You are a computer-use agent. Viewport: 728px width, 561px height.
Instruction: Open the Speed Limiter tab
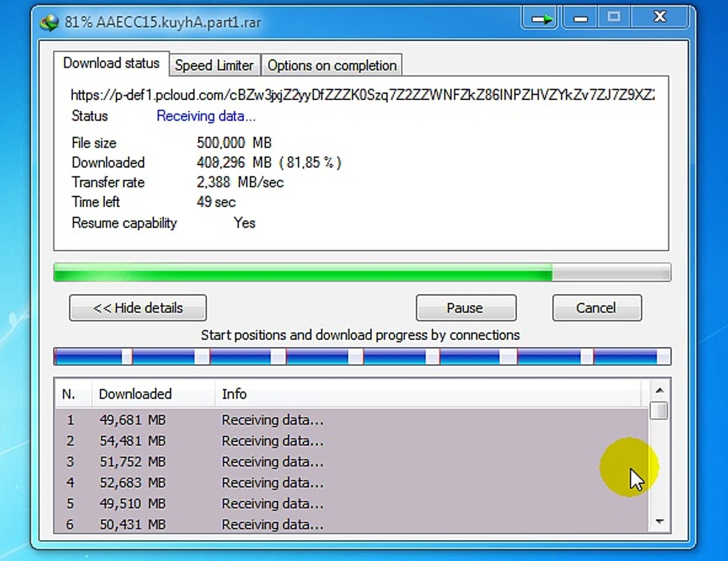pos(214,65)
